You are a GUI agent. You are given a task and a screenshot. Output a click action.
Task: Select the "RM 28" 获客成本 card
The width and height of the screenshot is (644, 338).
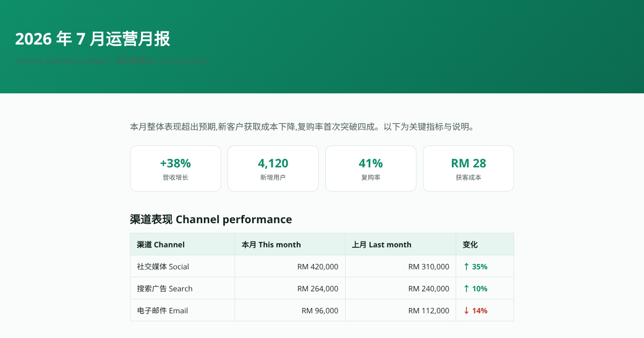tap(469, 168)
